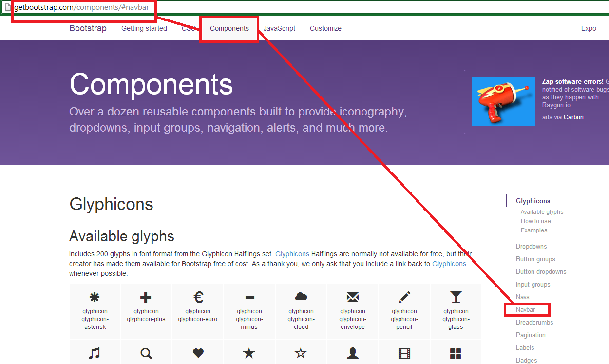Click the magnifier search glyphicon
The height and width of the screenshot is (364, 609).
(x=146, y=353)
